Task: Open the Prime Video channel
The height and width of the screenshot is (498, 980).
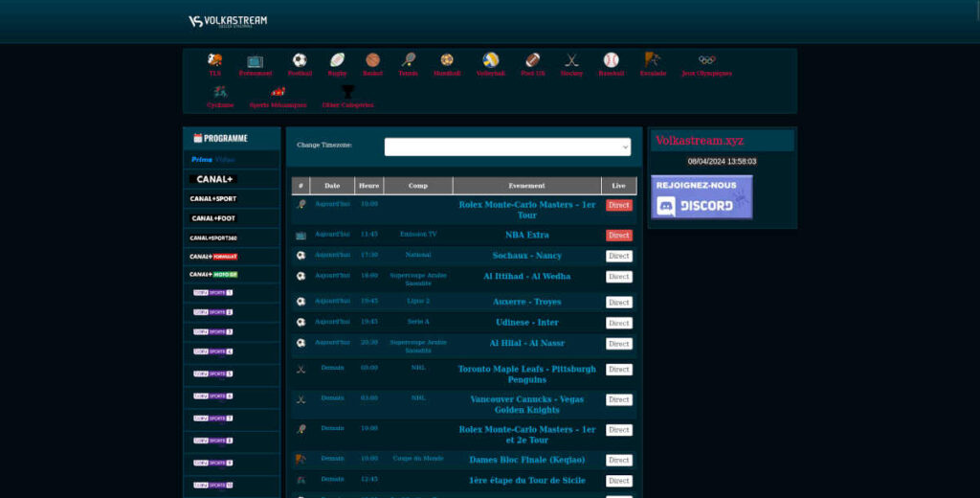Action: [x=213, y=160]
